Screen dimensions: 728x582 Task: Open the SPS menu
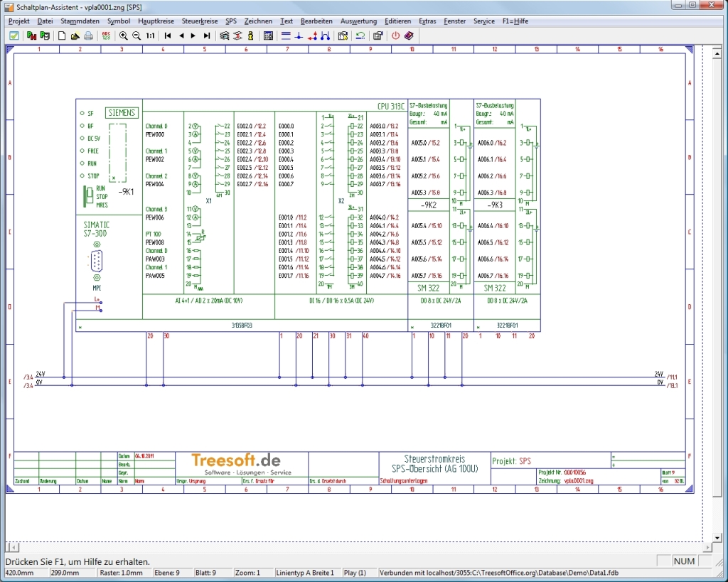(231, 21)
